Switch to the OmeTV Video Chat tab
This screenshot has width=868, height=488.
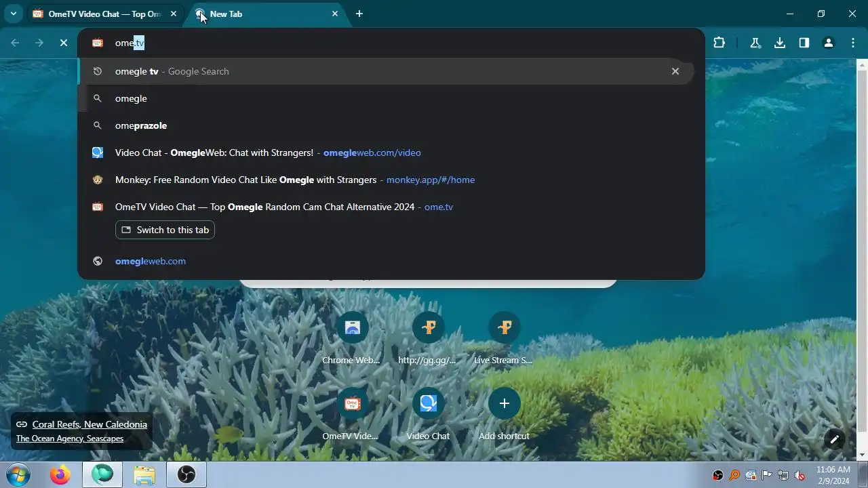[x=104, y=14]
